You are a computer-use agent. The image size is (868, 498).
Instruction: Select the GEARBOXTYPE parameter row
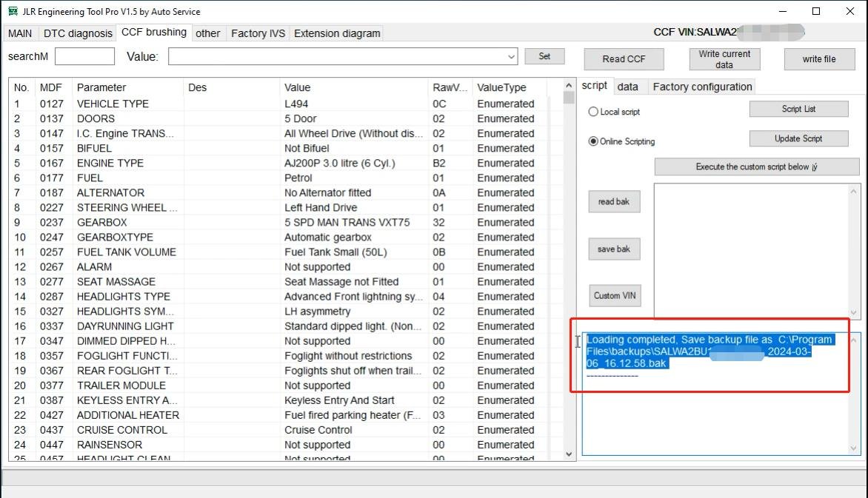278,238
